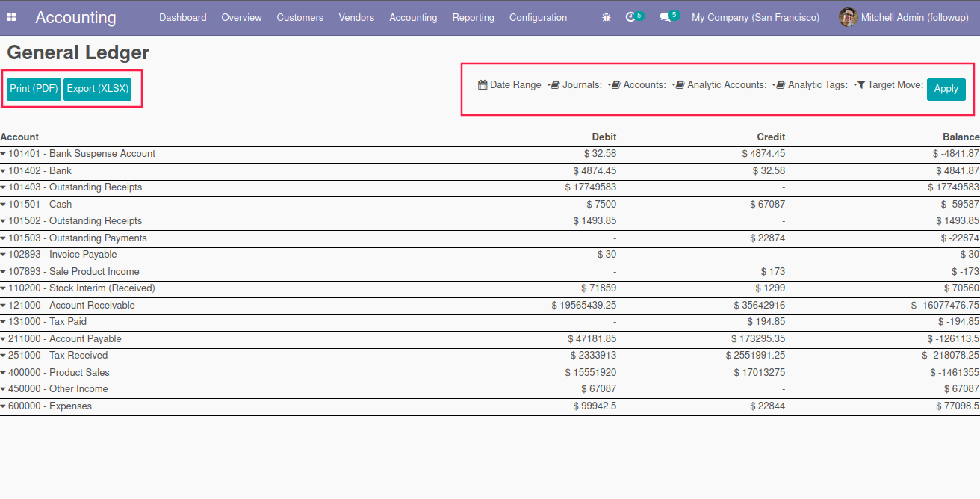This screenshot has height=499, width=980.
Task: Open the conversations chat bubble icon
Action: tap(664, 17)
